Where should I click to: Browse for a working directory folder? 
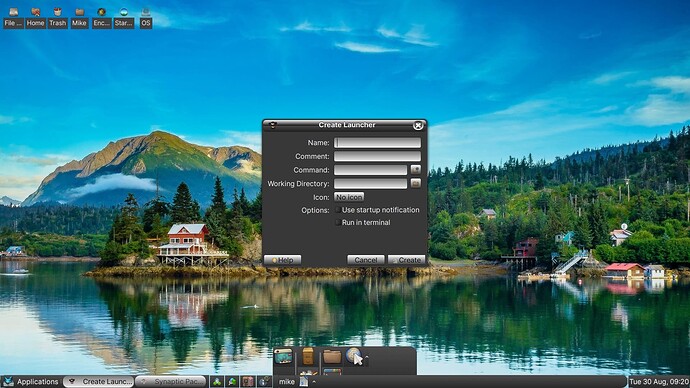click(415, 183)
